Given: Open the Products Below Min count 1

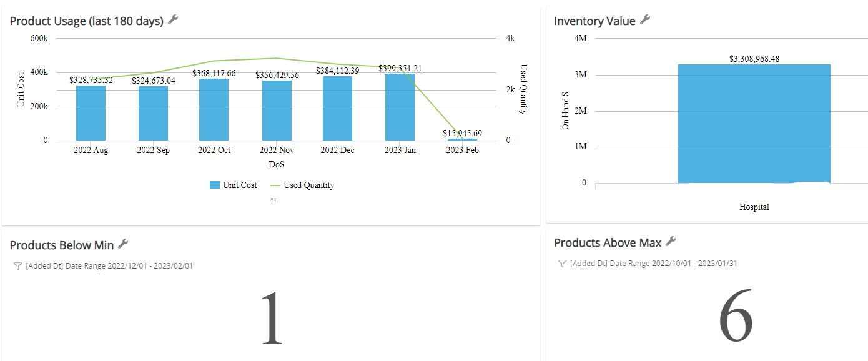Looking at the screenshot, I should coord(272,318).
